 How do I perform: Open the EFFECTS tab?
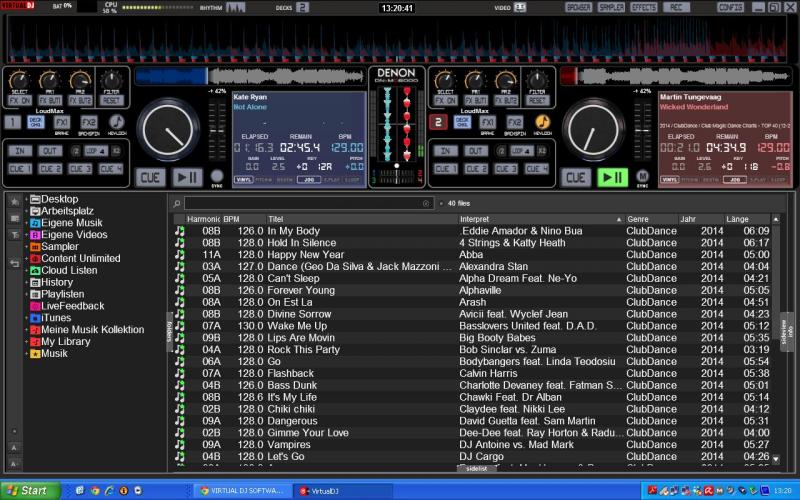(643, 7)
